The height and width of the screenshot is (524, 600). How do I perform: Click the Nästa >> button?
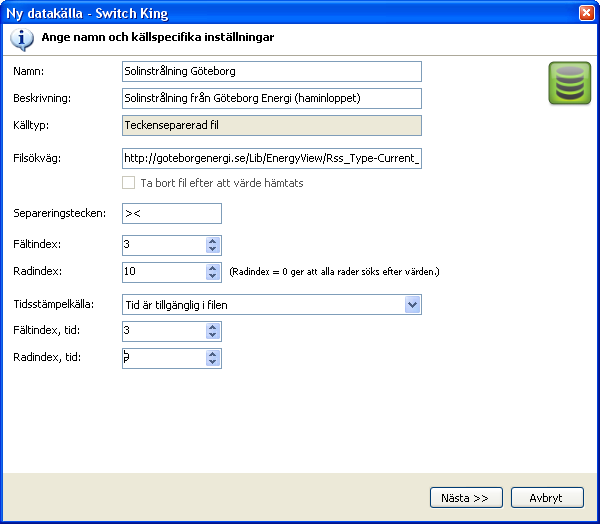pos(466,498)
